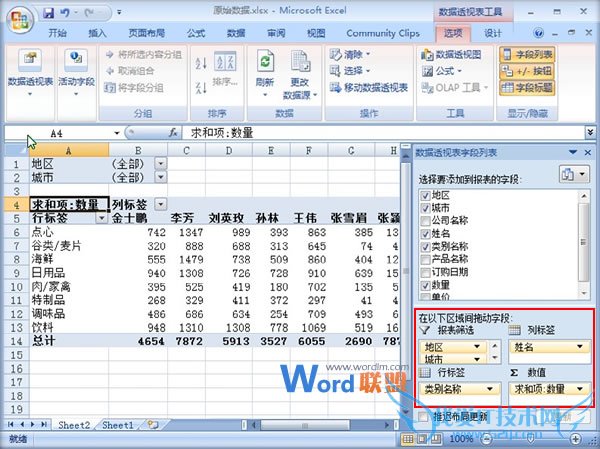The height and width of the screenshot is (449, 600).
Task: Insert a new worksheet tab icon
Action: [153, 425]
